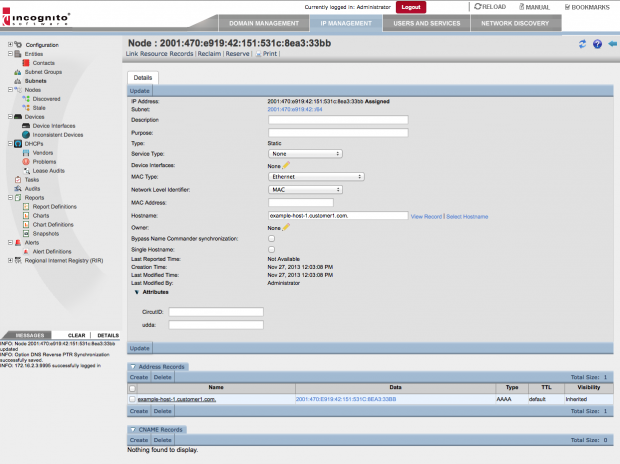Open the subnet link 2001:470:e919:42::/64
This screenshot has width=620, height=464.
pyautogui.click(x=295, y=110)
